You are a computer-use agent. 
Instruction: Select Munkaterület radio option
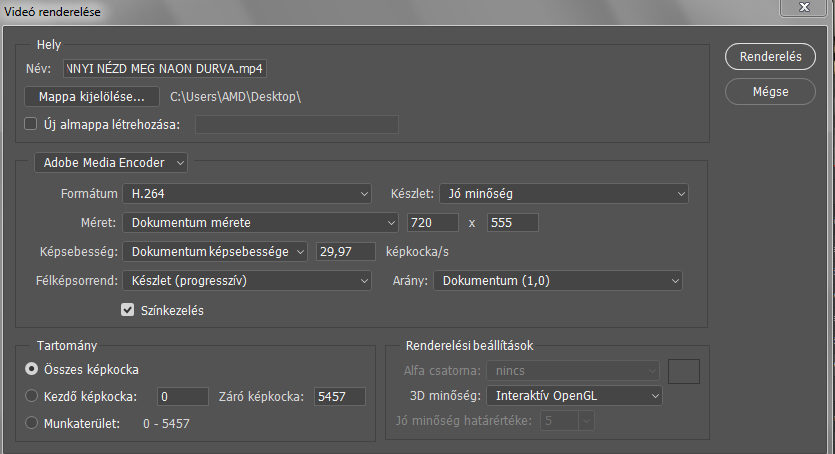pyautogui.click(x=31, y=423)
